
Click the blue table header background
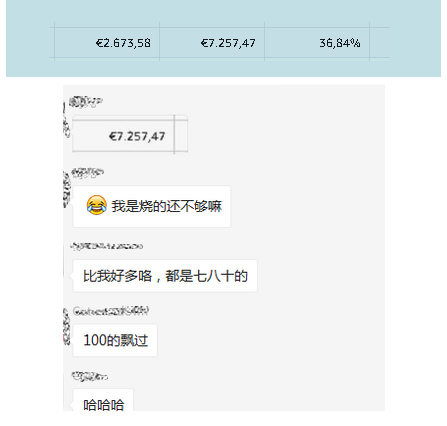(223, 12)
